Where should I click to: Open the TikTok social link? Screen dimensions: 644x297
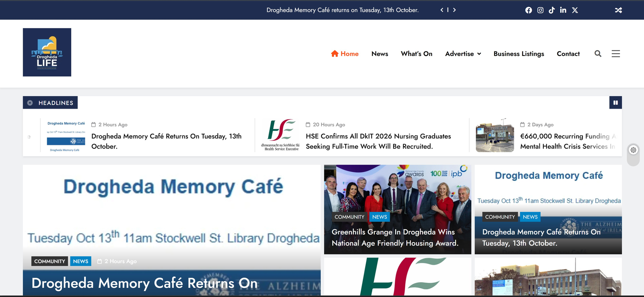coord(552,10)
